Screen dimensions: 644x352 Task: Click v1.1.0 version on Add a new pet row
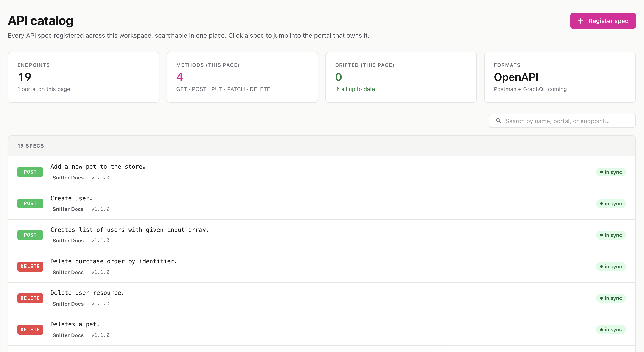100,178
